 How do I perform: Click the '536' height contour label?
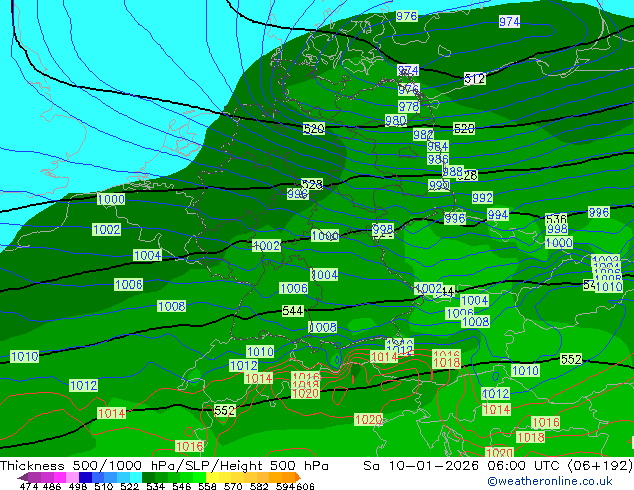(x=556, y=220)
